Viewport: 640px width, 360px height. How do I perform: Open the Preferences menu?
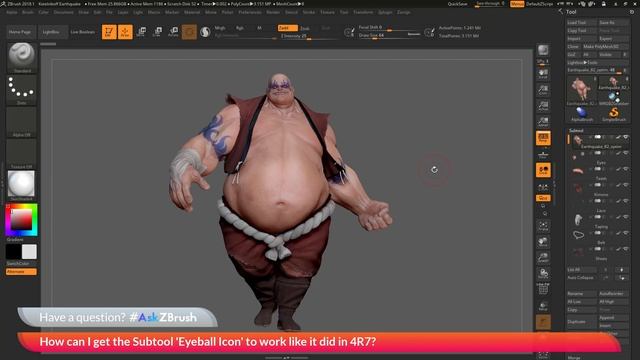tap(250, 12)
